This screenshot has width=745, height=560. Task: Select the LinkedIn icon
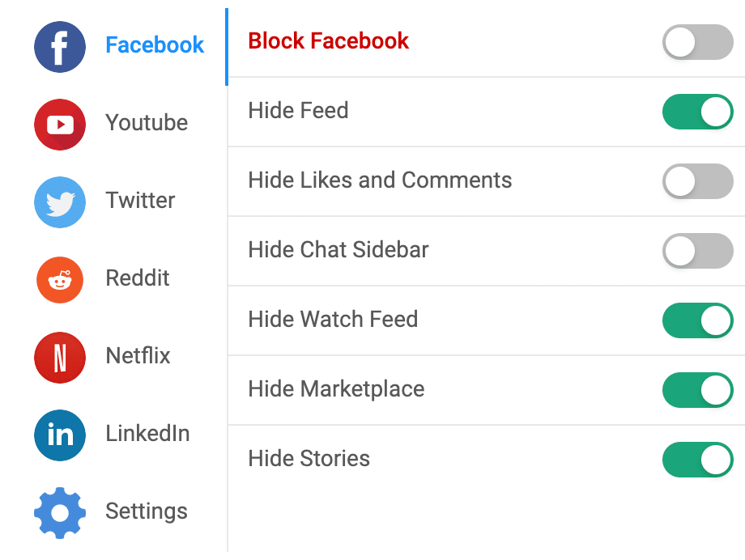[59, 435]
